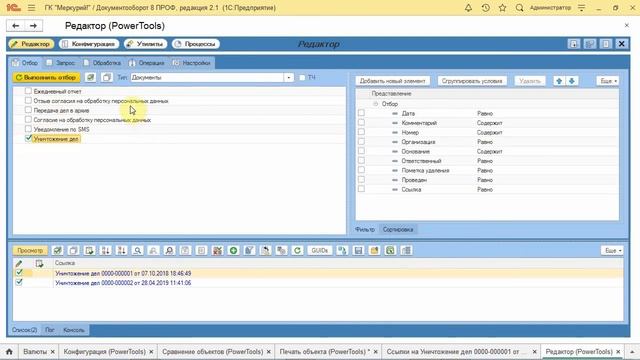Click Сгруппировать условия button

472,81
